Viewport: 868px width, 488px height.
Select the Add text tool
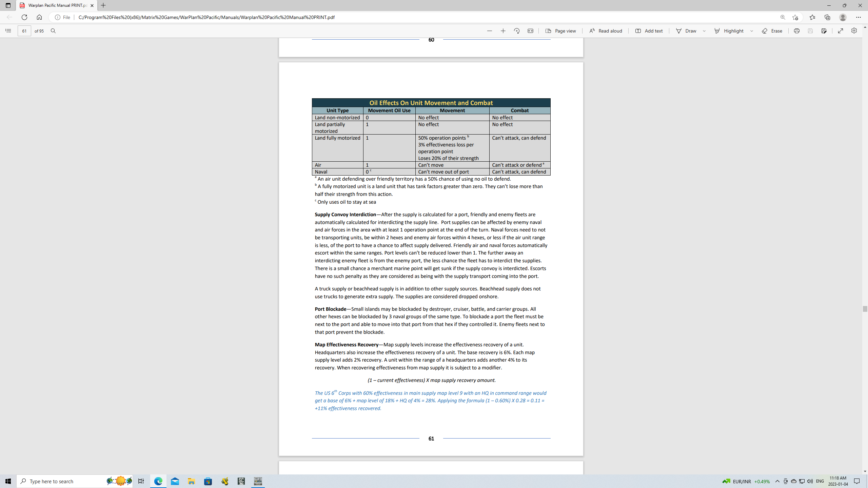pos(649,31)
